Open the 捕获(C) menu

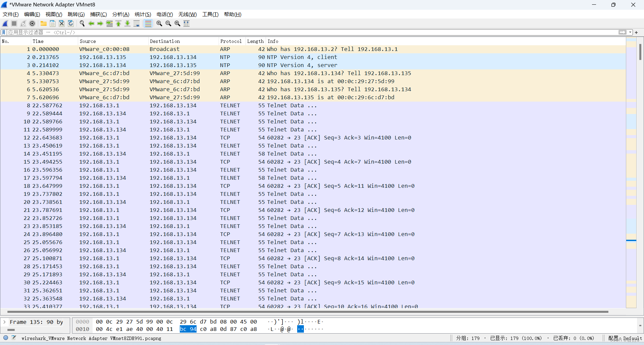coord(99,14)
